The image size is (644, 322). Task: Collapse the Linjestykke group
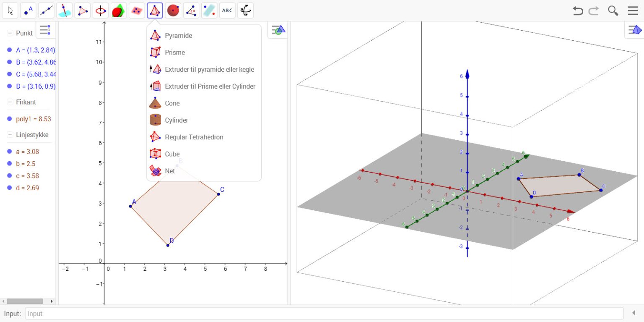[x=9, y=135]
